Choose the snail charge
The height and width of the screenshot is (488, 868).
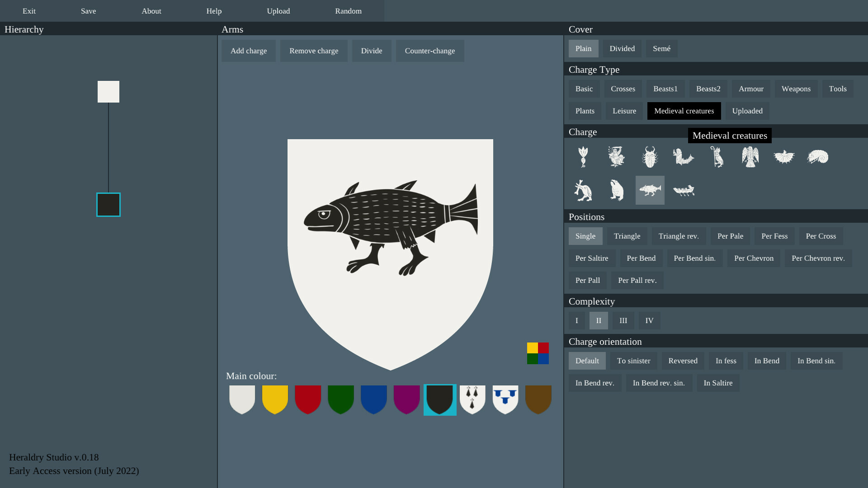(817, 157)
